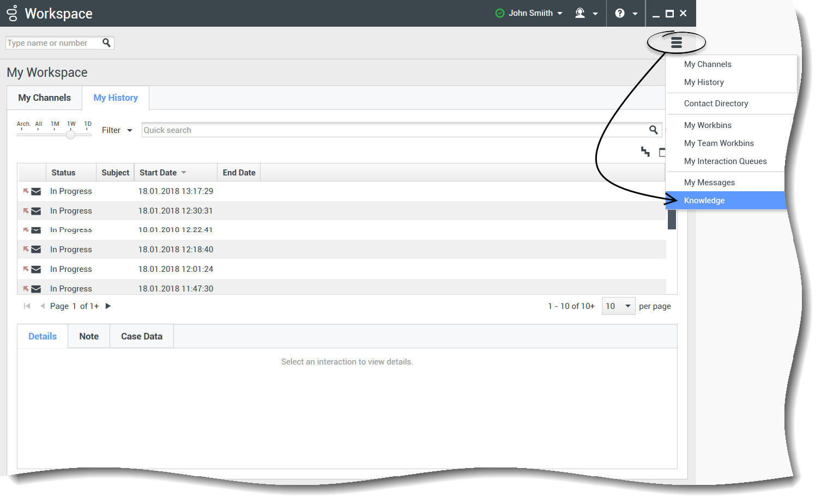
Task: Open the Details tab
Action: tap(43, 336)
